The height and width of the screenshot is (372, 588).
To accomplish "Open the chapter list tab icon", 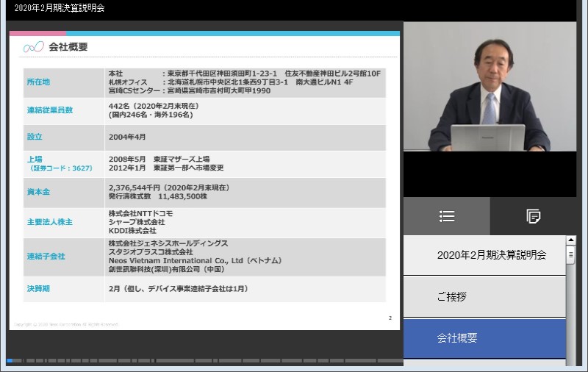I will pyautogui.click(x=447, y=216).
